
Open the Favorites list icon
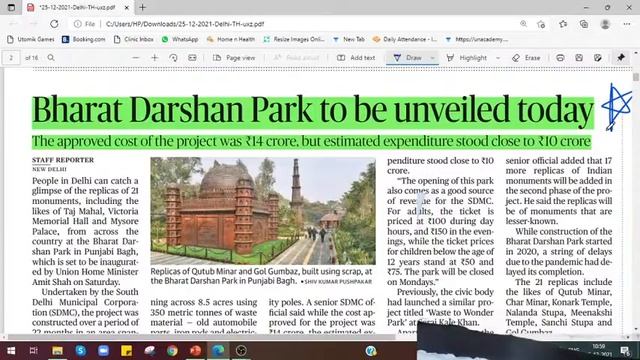563,24
